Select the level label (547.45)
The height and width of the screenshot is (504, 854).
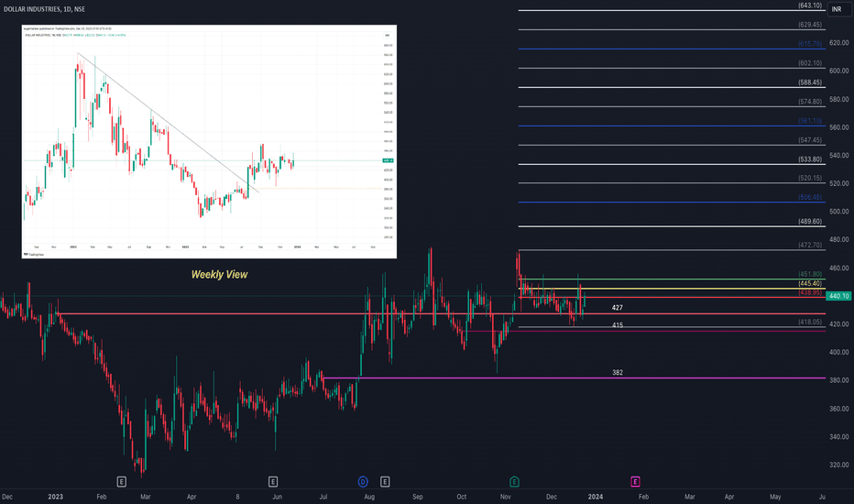[810, 140]
